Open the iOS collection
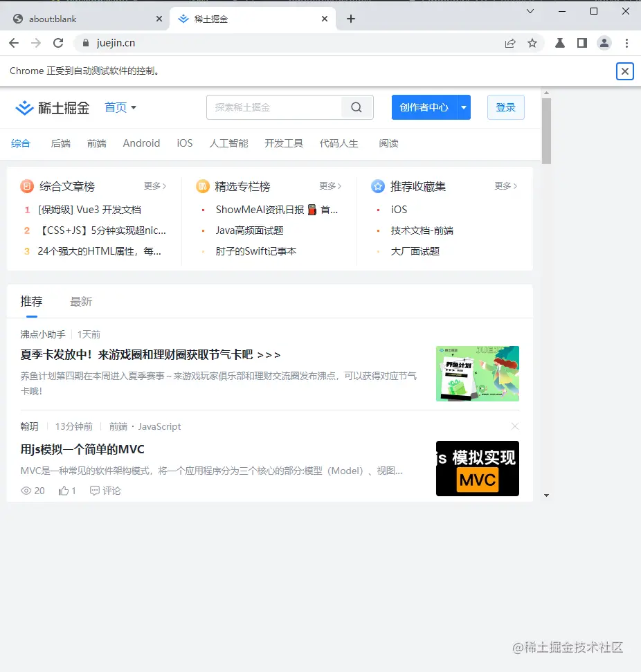The width and height of the screenshot is (641, 672). click(399, 210)
